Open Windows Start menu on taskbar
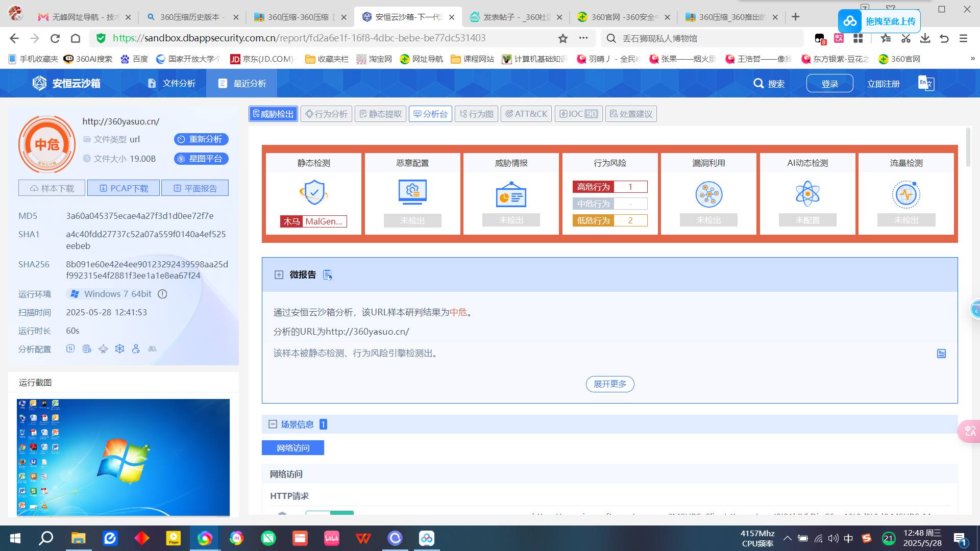This screenshot has width=980, height=551. tap(15, 538)
